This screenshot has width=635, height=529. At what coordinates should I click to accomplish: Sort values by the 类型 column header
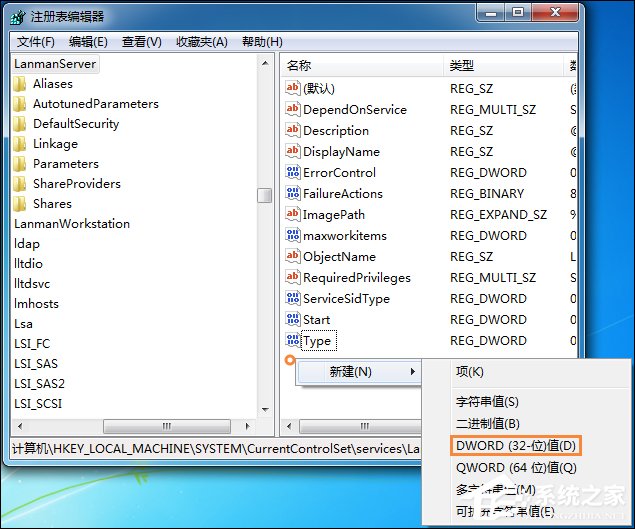coord(503,65)
